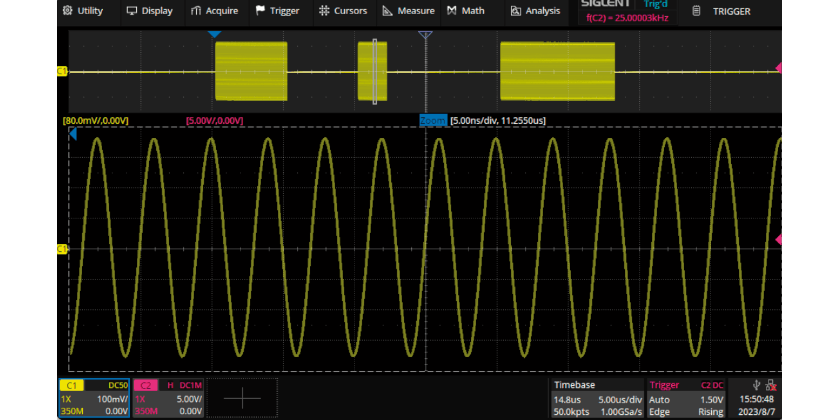Expand the Timebase settings box
The height and width of the screenshot is (420, 840).
[598, 397]
